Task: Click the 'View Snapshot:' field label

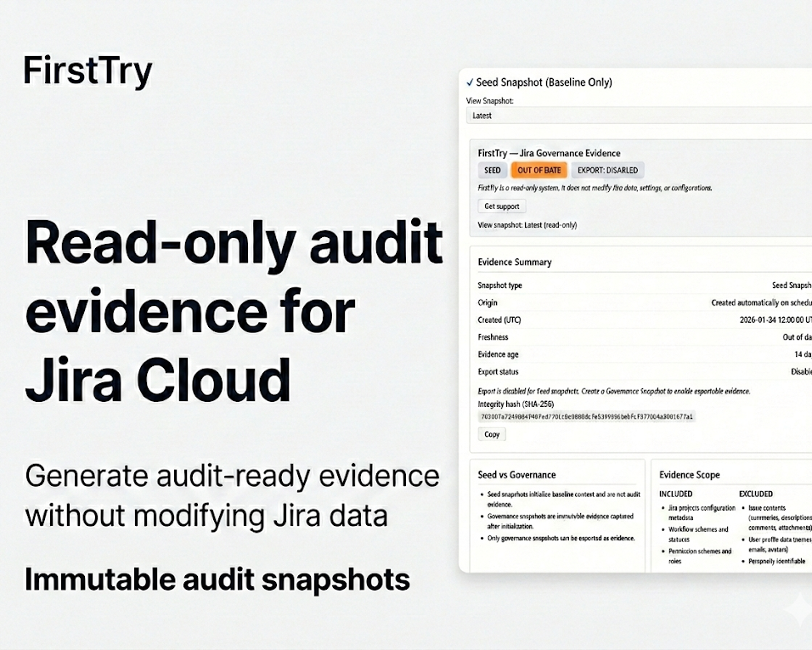Action: point(490,101)
